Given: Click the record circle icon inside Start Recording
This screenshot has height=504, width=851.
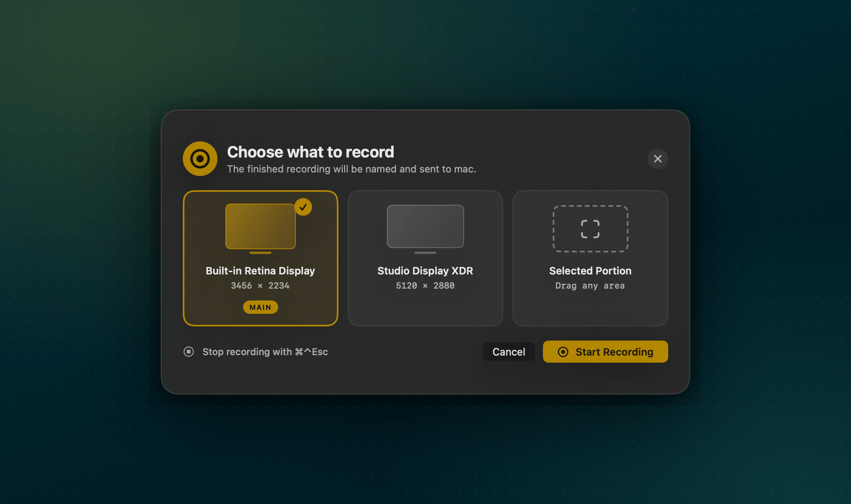Looking at the screenshot, I should (563, 352).
